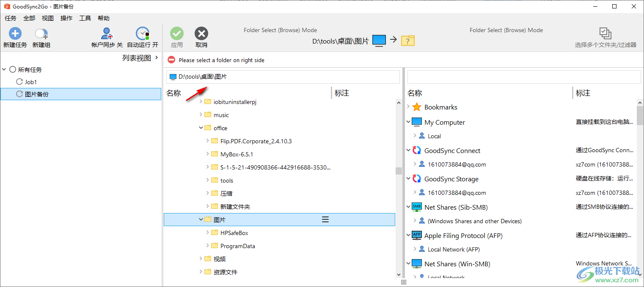
Task: Select the 图片备份 task
Action: pyautogui.click(x=81, y=94)
